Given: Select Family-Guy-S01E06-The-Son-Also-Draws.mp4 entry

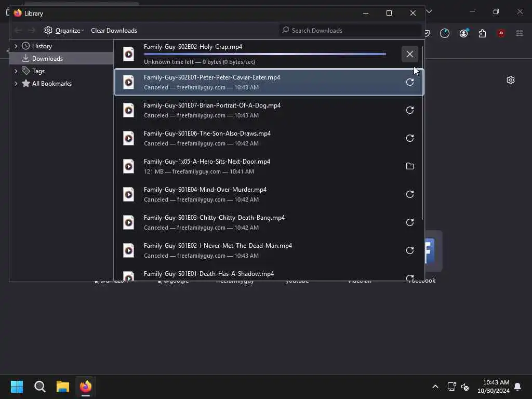Looking at the screenshot, I should coord(269,138).
